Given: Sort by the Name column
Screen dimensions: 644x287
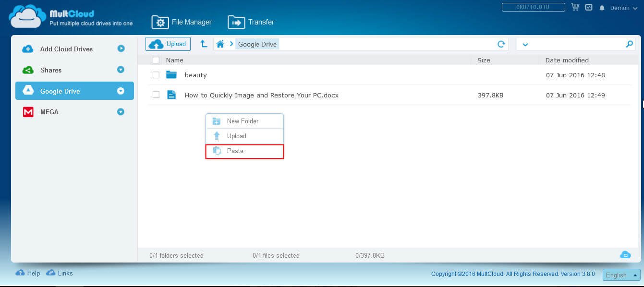Looking at the screenshot, I should pyautogui.click(x=174, y=60).
